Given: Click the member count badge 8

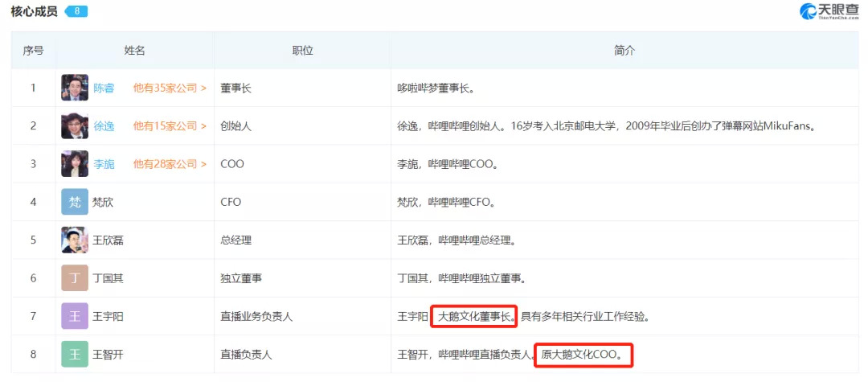Looking at the screenshot, I should [x=76, y=11].
